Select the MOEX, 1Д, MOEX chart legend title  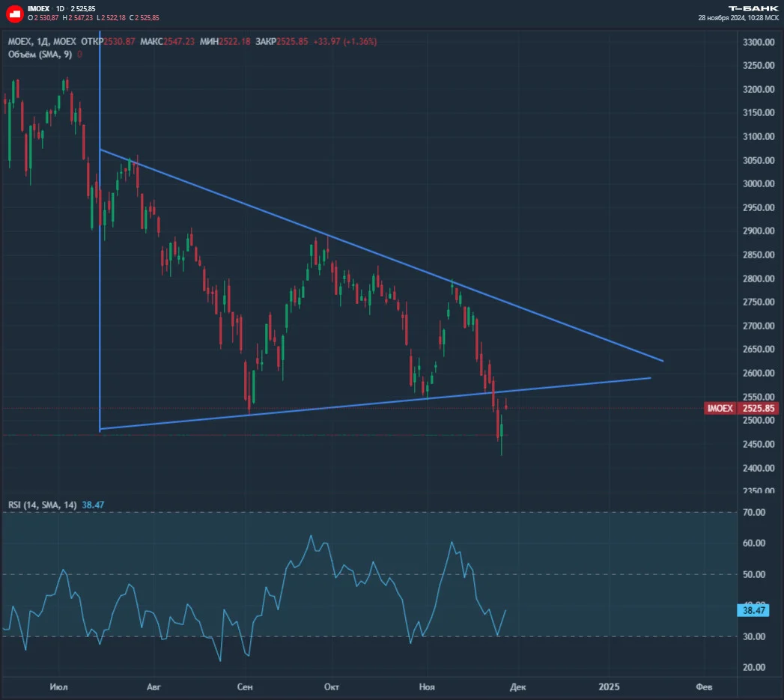click(x=42, y=41)
